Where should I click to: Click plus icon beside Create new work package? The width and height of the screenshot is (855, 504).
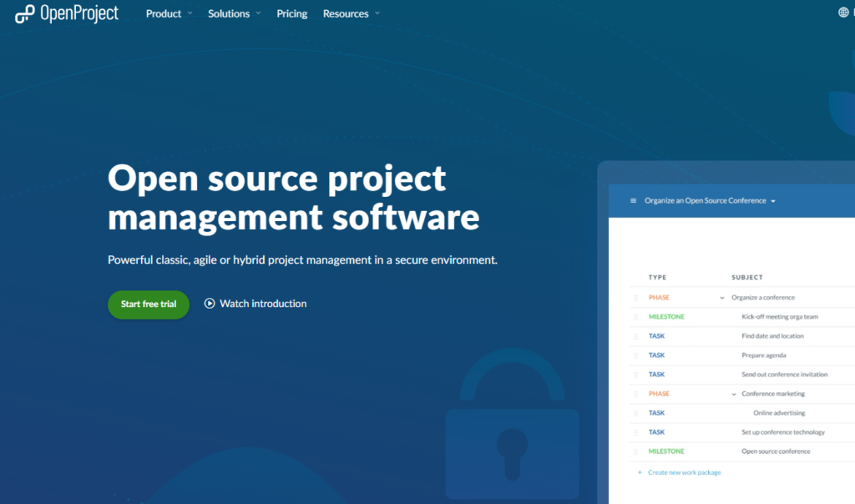640,472
